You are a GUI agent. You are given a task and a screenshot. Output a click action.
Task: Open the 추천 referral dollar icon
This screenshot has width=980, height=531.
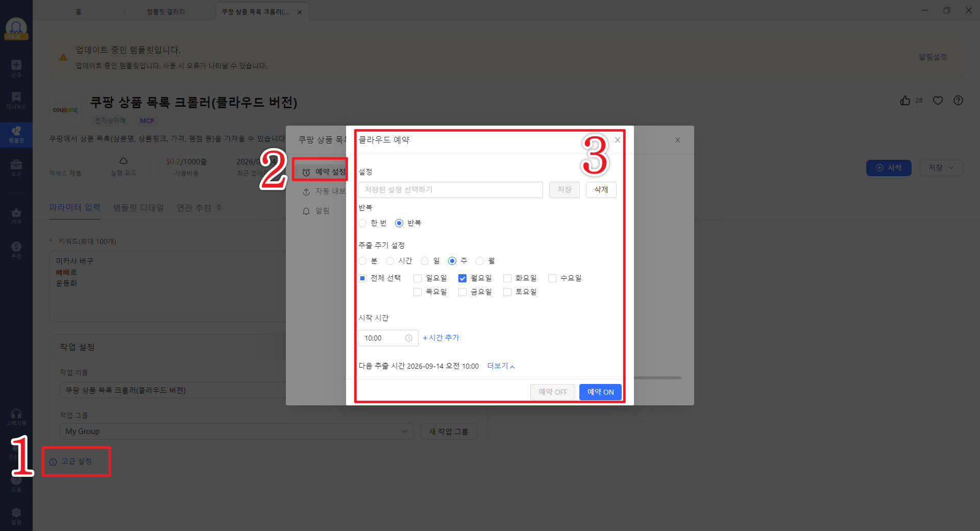16,250
